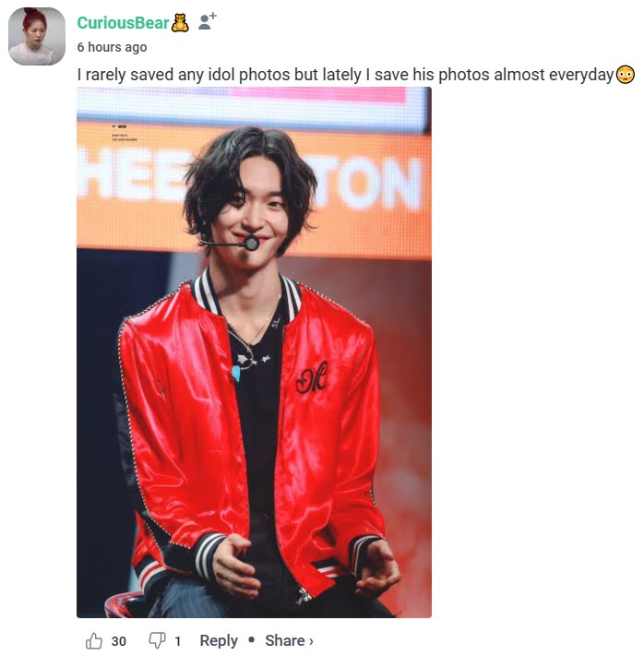The width and height of the screenshot is (644, 656).
Task: Click the "6 hours ago" timestamp
Action: [112, 47]
